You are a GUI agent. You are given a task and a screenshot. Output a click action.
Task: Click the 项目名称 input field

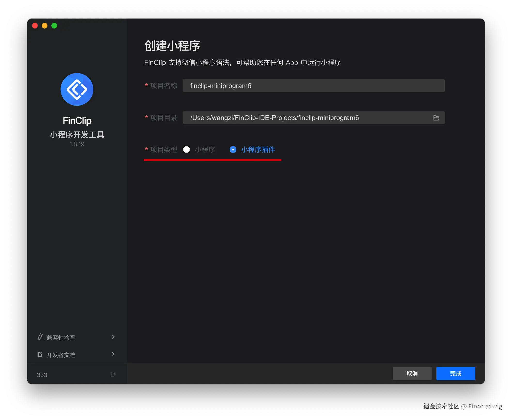click(x=313, y=86)
